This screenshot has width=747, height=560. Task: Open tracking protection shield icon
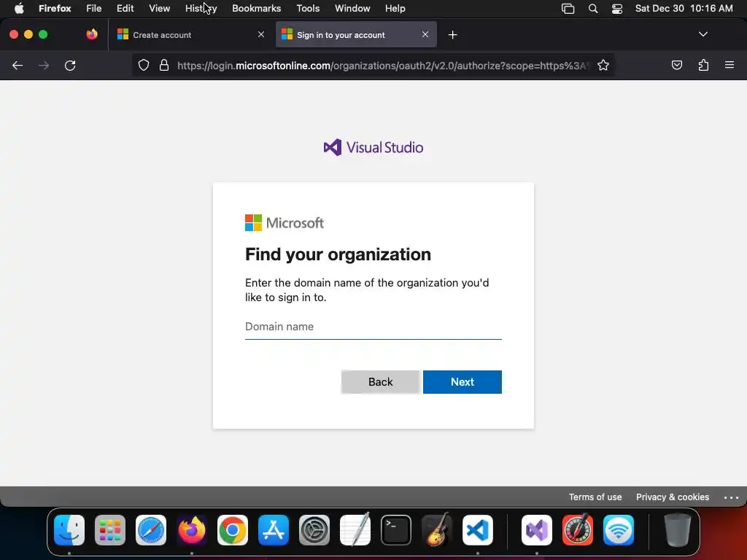144,65
